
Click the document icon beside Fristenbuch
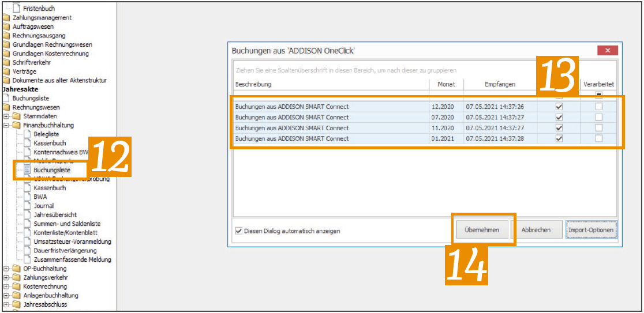pos(17,8)
